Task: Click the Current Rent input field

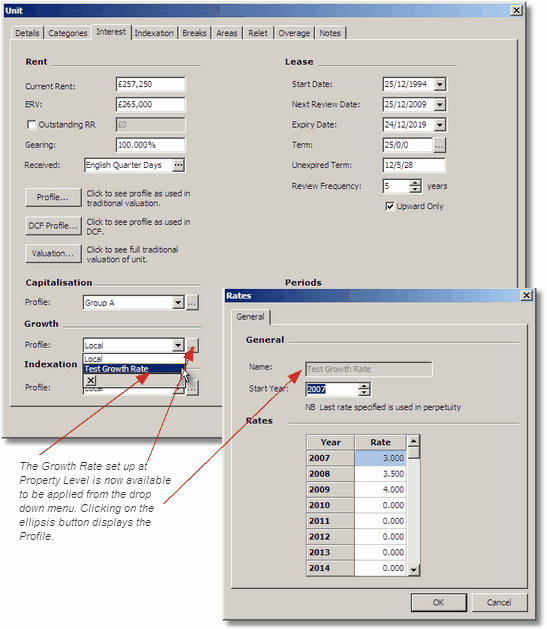Action: pos(150,84)
